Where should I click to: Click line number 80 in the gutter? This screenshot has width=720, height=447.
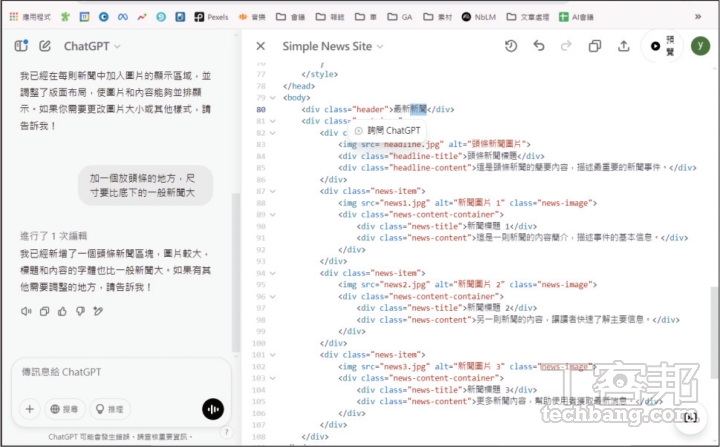261,109
